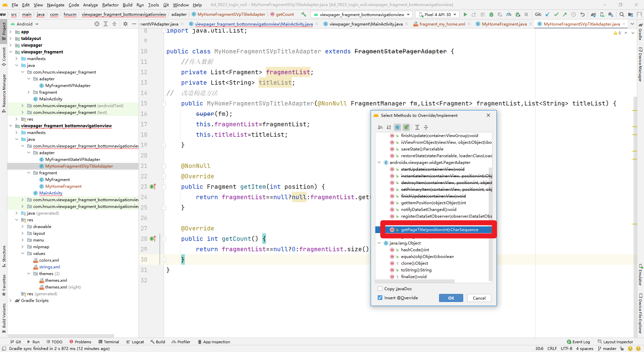Click Cancel in the override dialog
The image size is (644, 352).
(x=479, y=298)
